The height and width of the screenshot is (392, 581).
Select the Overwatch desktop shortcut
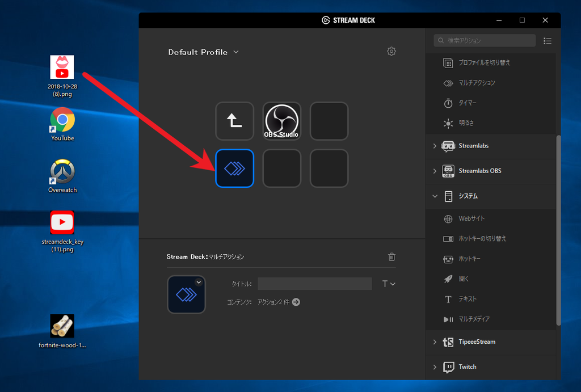(62, 176)
